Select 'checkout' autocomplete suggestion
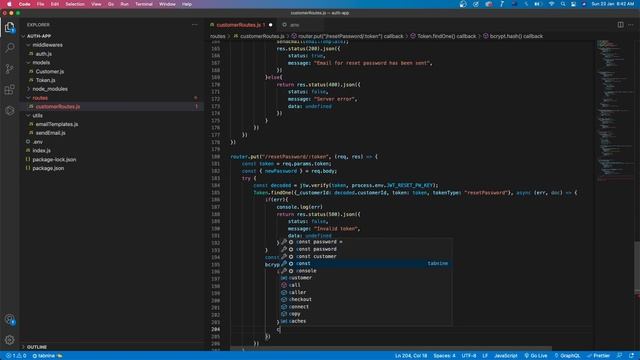640x360 pixels. coord(366,299)
